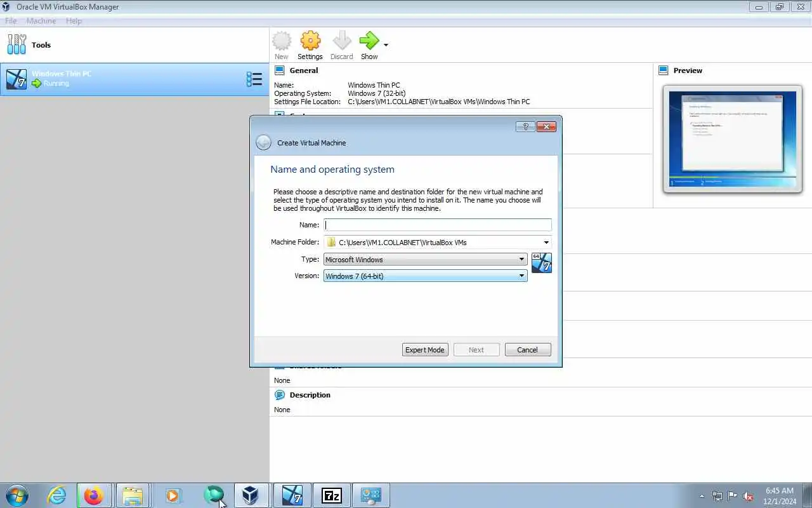Screen dimensions: 812x508
Task: Click the Windows 7 64-bit OS type icon
Action: (542, 262)
